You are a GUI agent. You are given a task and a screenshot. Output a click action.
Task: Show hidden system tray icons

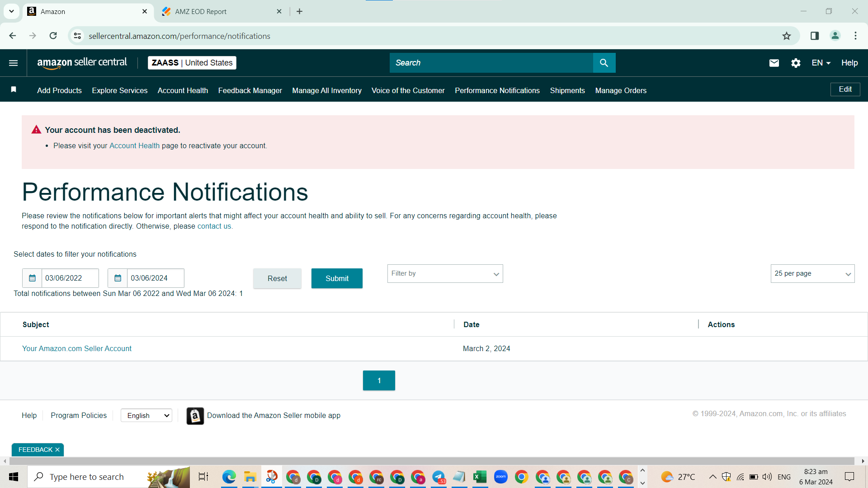pyautogui.click(x=712, y=477)
